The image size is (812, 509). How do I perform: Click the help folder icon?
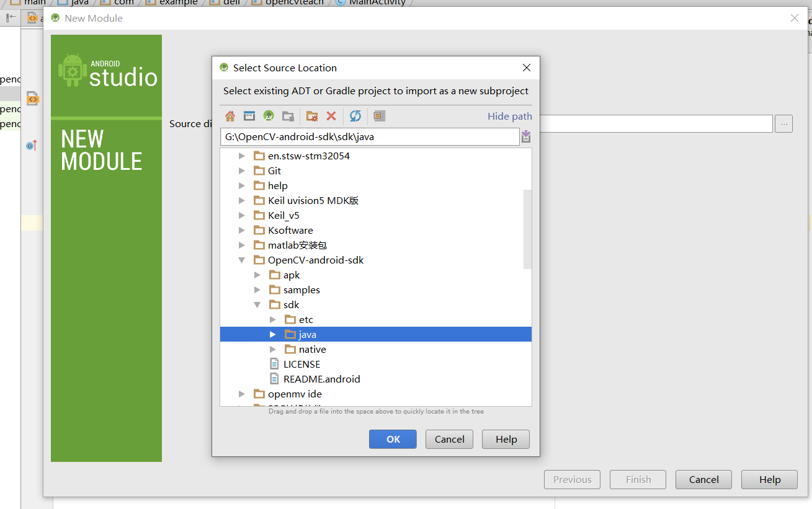(259, 185)
